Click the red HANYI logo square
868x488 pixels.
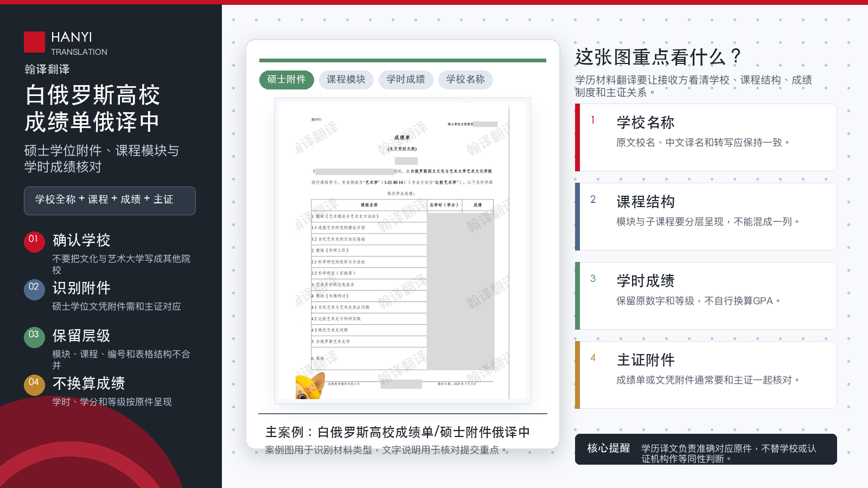(34, 42)
